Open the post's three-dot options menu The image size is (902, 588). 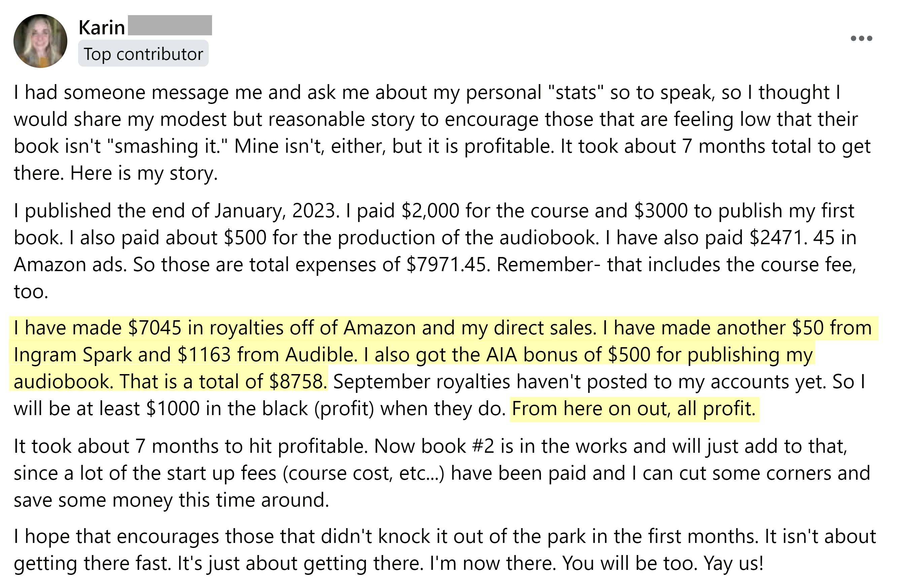point(861,38)
